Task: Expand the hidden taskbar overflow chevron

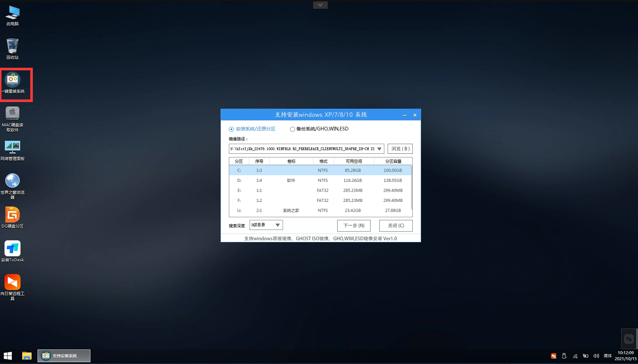Action: point(320,5)
